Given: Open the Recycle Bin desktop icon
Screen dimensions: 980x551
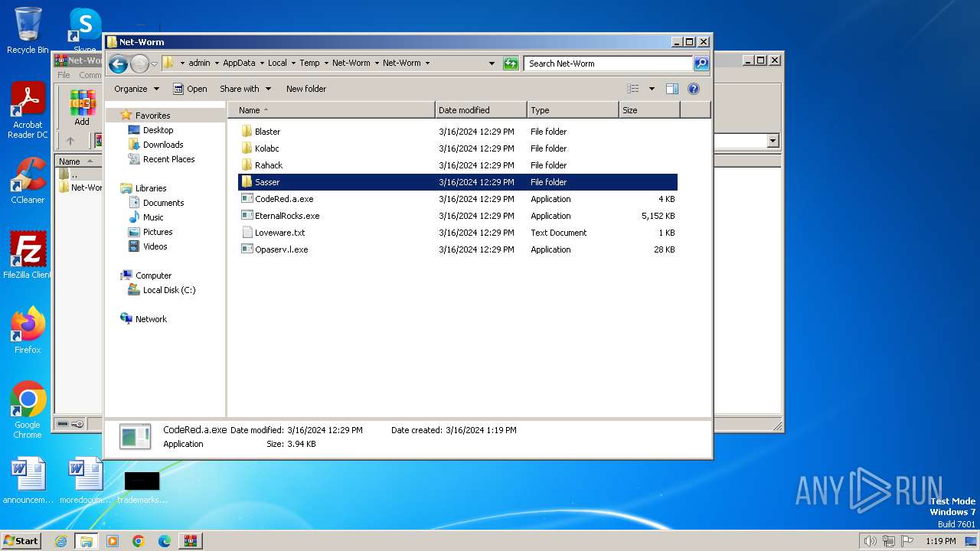Looking at the screenshot, I should [28, 31].
